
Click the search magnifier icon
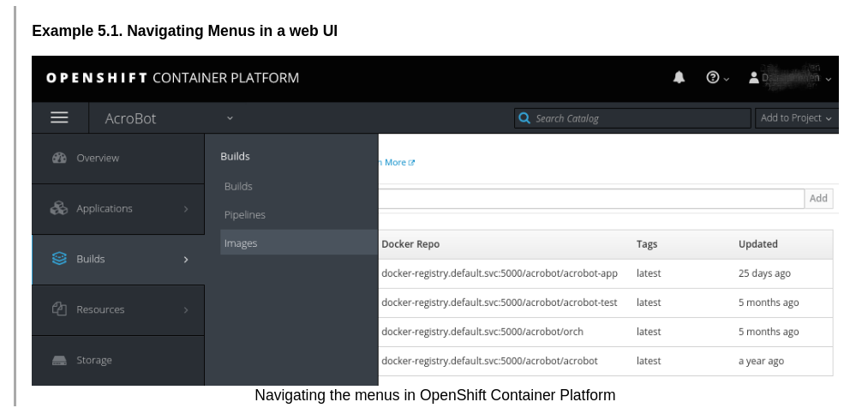point(524,118)
